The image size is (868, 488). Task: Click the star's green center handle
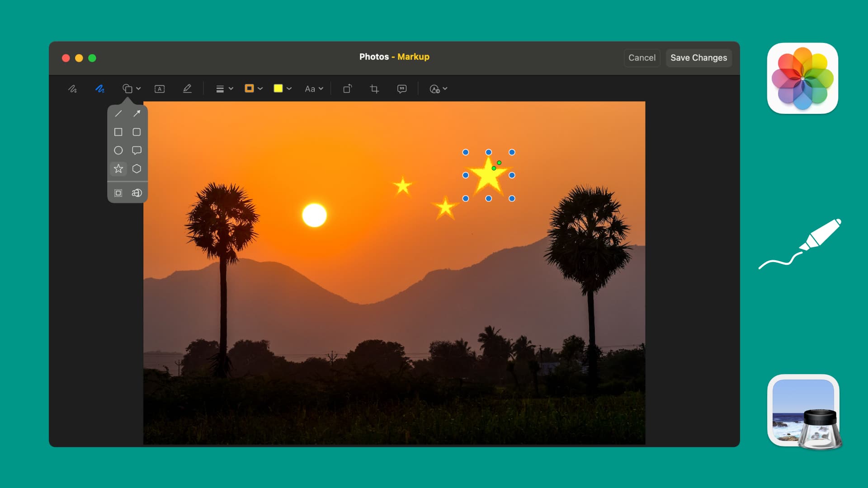click(494, 169)
